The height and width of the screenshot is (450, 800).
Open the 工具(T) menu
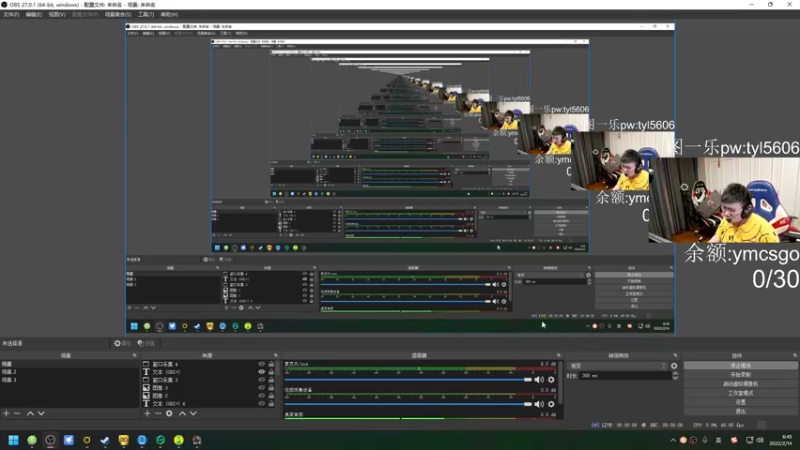click(146, 14)
